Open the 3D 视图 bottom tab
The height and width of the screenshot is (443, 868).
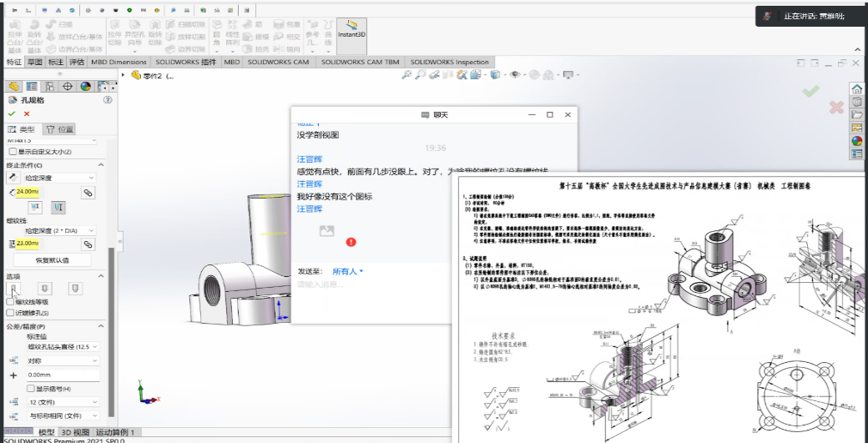(75, 432)
